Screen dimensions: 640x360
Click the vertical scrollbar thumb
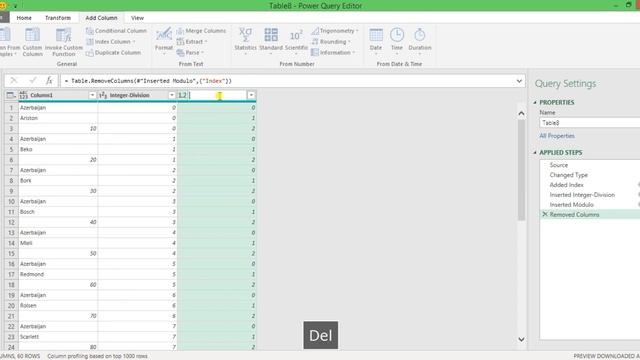click(521, 170)
